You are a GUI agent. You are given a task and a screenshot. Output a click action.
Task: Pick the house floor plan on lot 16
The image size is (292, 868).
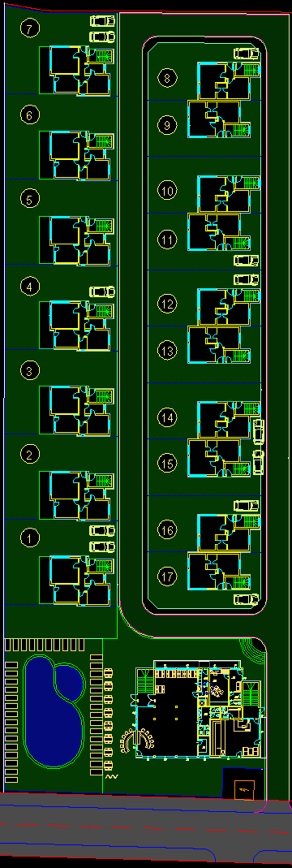coord(229,533)
